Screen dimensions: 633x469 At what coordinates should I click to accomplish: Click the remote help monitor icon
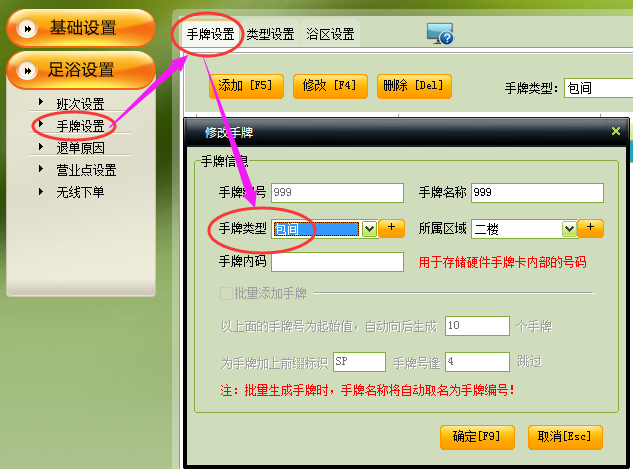coord(440,34)
